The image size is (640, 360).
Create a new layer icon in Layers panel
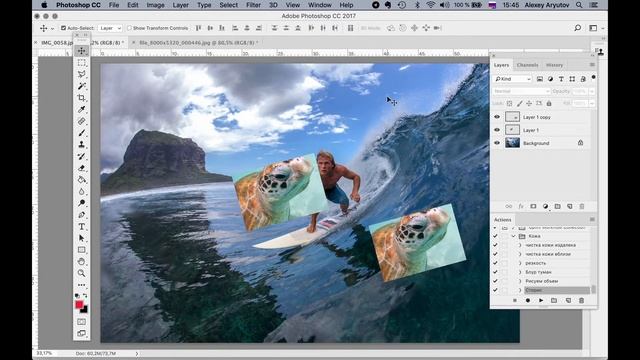(x=570, y=207)
